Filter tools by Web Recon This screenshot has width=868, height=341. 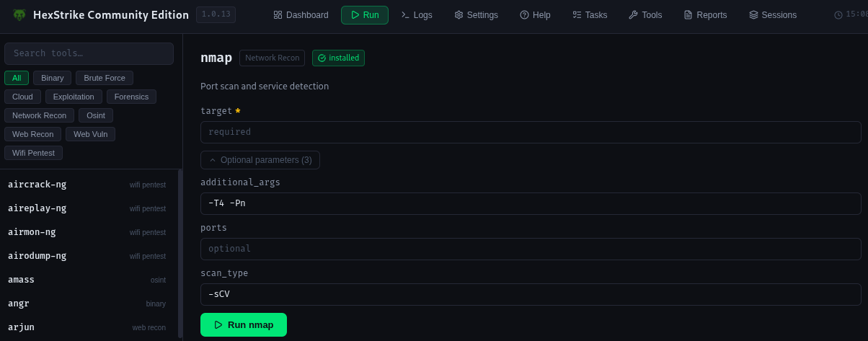[x=32, y=134]
